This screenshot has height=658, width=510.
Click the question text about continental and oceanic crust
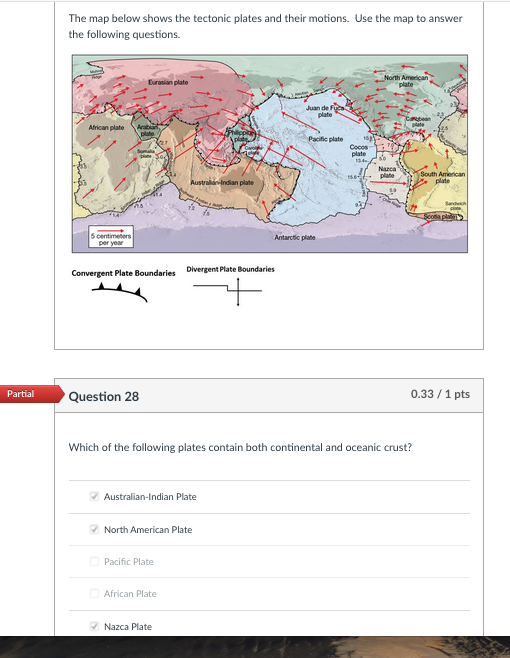(x=240, y=447)
